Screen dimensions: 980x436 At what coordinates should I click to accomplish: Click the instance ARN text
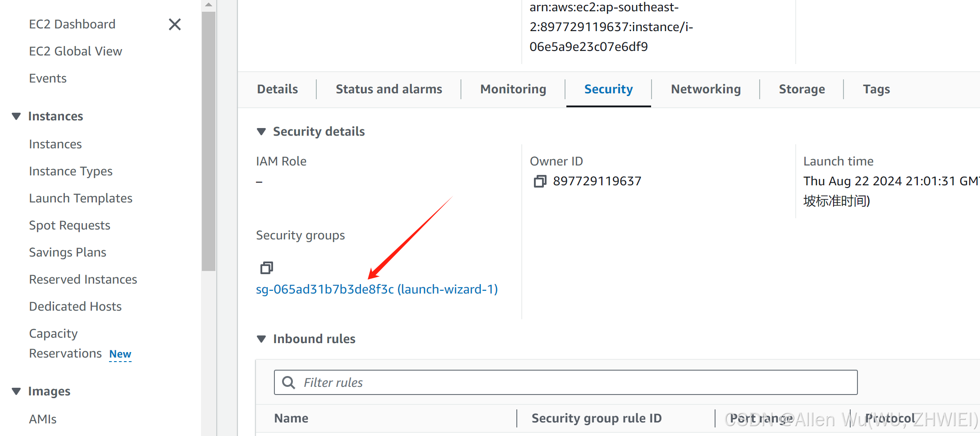coord(611,27)
